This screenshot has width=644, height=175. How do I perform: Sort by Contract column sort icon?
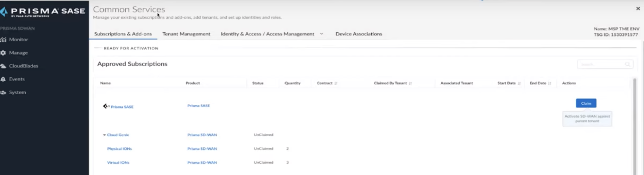tap(336, 83)
